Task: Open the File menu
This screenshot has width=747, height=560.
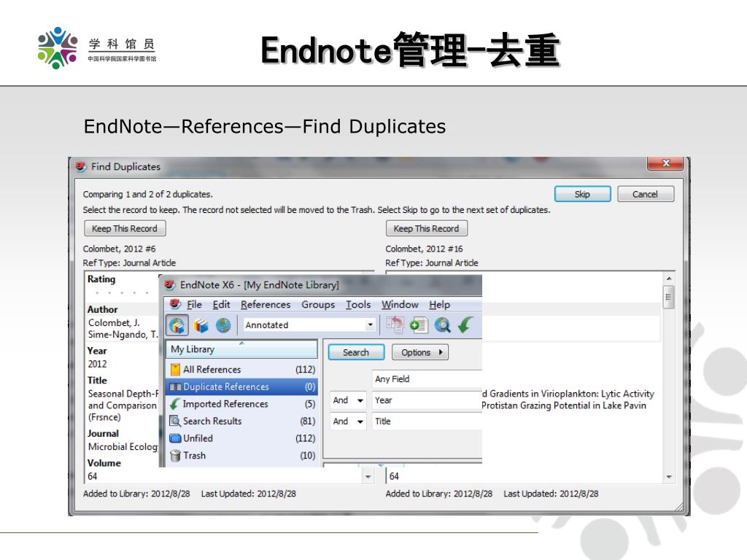Action: [x=194, y=304]
